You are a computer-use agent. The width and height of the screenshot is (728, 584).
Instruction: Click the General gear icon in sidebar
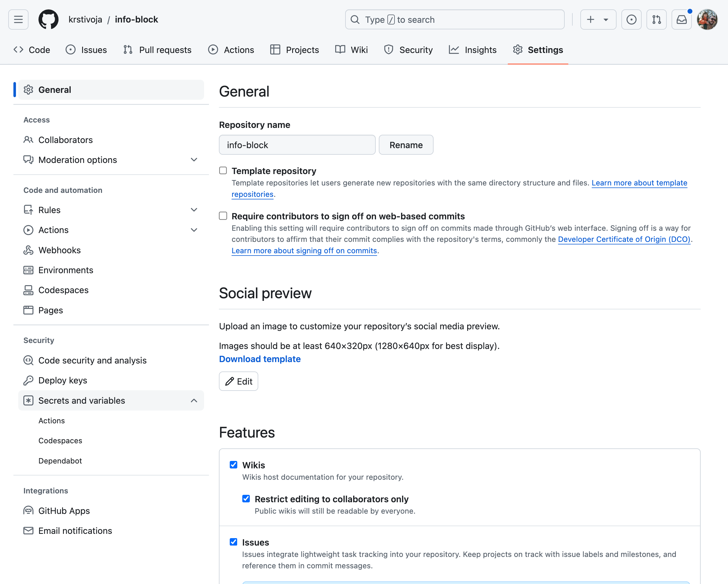(x=29, y=90)
